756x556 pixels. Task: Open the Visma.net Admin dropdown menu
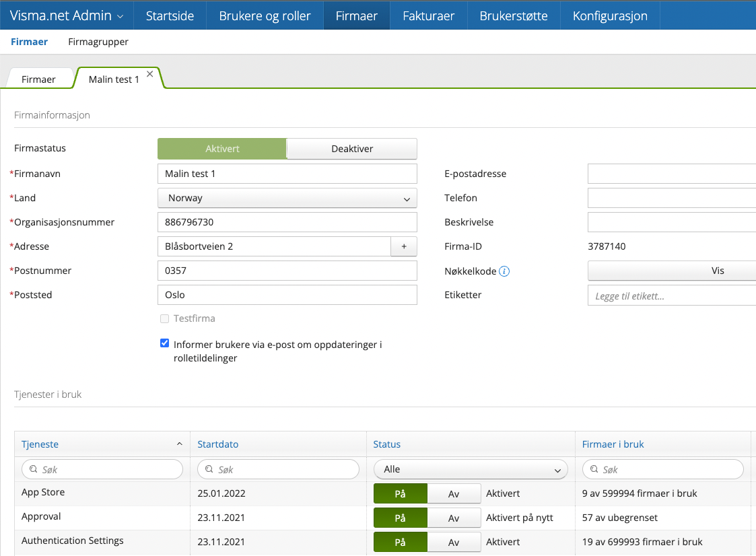(67, 15)
